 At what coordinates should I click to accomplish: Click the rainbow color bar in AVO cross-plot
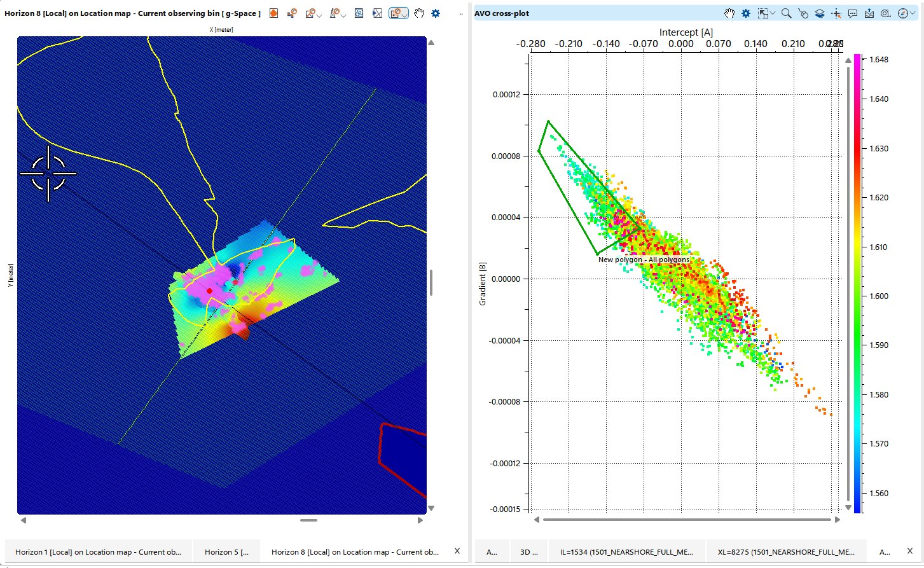(858, 283)
